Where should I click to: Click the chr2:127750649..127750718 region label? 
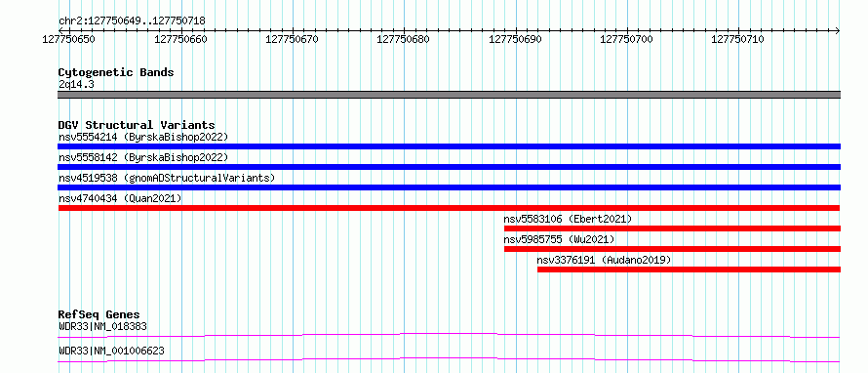(x=132, y=21)
